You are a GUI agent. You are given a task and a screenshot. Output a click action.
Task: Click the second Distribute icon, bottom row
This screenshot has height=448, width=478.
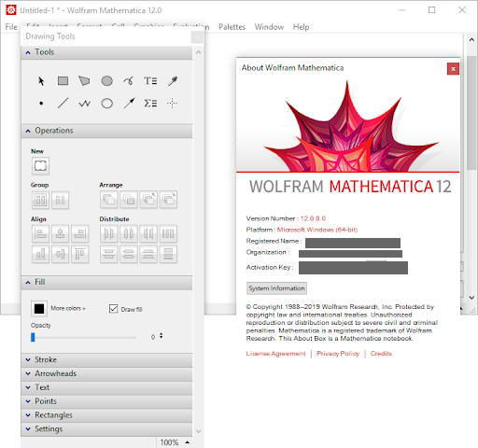click(x=129, y=254)
